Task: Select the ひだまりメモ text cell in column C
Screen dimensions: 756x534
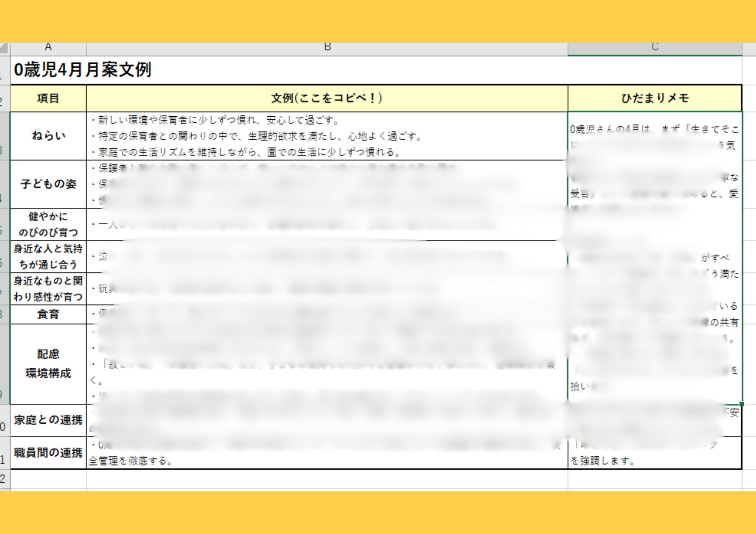Action: tap(655, 257)
